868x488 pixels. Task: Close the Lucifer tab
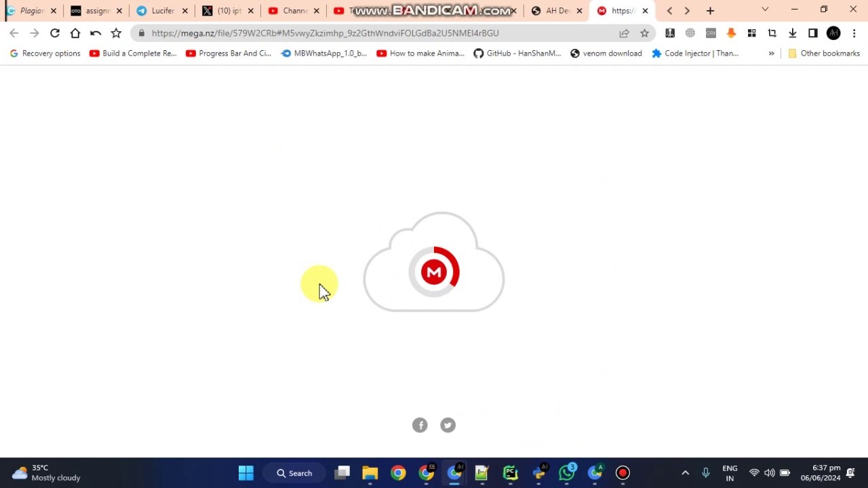(184, 11)
